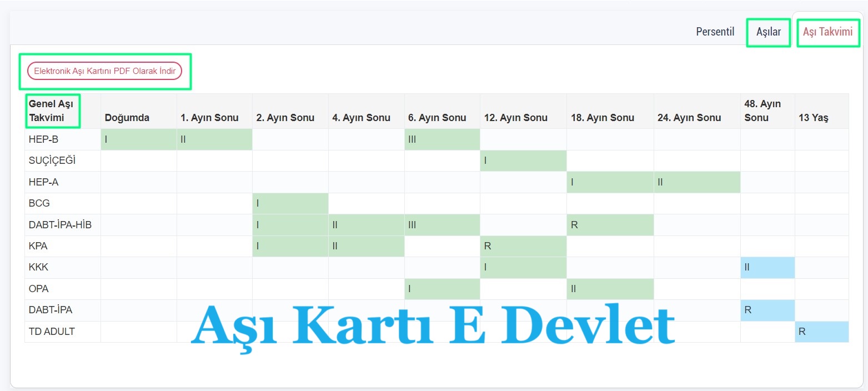Click DABT-İPA-HİB dose I at 2. Ayın Sonu
Viewport: 868px width, 391px height.
pyautogui.click(x=290, y=224)
